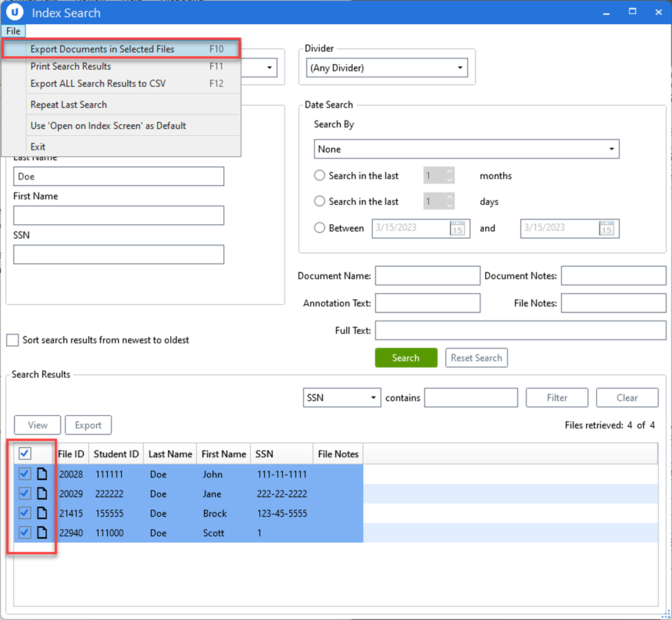Uncheck the row for File ID 20028
The width and height of the screenshot is (672, 620).
pyautogui.click(x=25, y=474)
